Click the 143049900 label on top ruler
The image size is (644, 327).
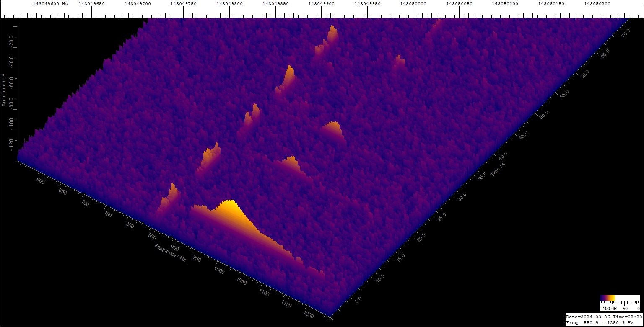click(x=322, y=3)
